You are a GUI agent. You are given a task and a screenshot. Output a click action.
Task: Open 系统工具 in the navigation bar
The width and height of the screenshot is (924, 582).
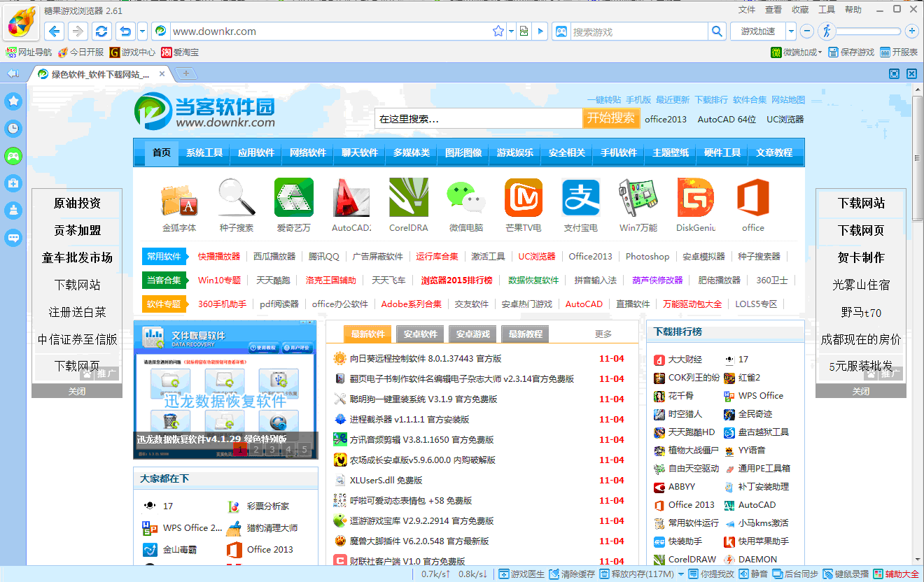[x=204, y=152]
